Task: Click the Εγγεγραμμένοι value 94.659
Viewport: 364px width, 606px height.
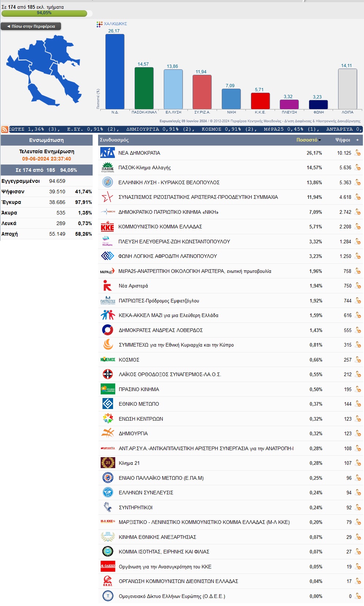Action: 57,181
